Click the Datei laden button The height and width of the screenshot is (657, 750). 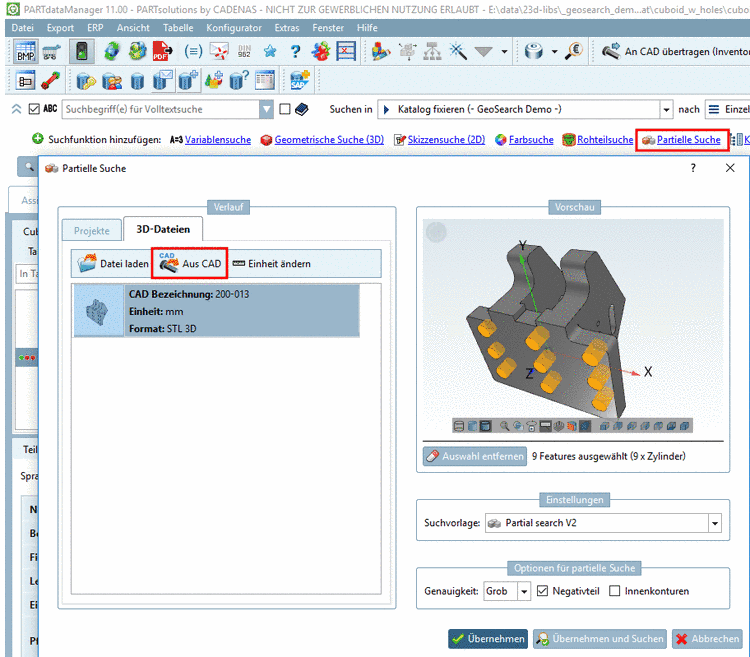pos(113,263)
